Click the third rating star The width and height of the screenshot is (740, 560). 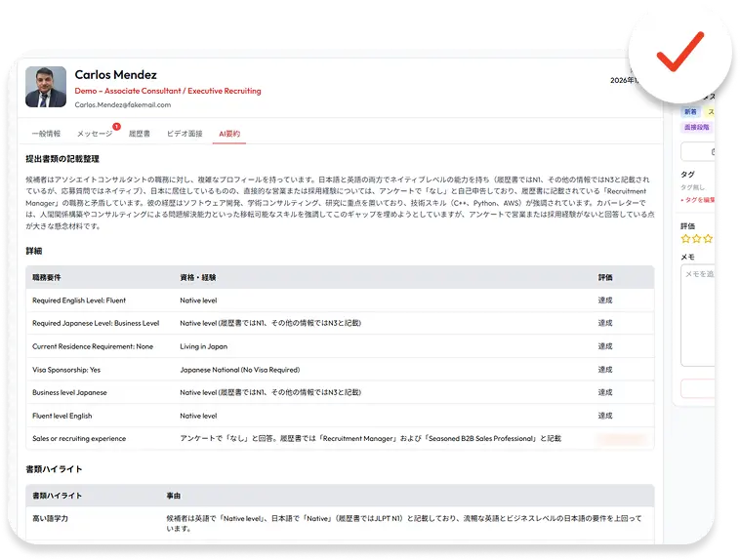[x=708, y=239]
